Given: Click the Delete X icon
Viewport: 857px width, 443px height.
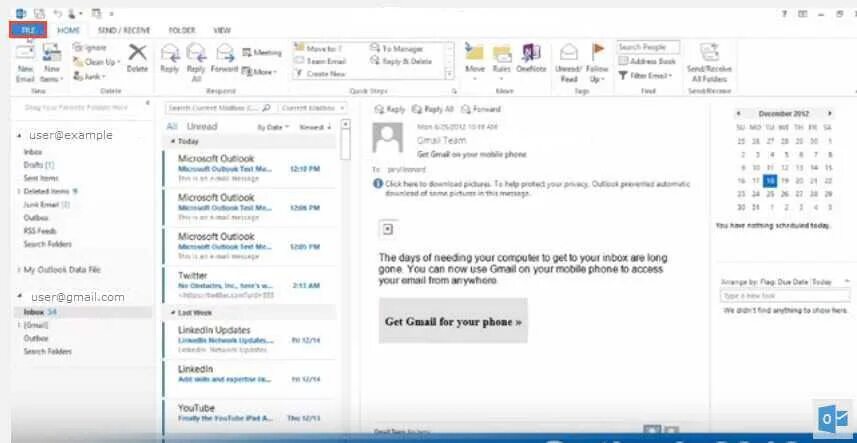Looking at the screenshot, I should [137, 53].
